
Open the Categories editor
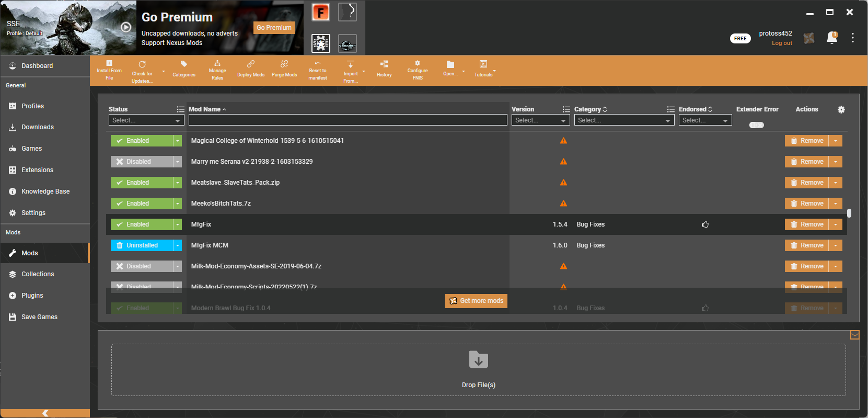[184, 69]
